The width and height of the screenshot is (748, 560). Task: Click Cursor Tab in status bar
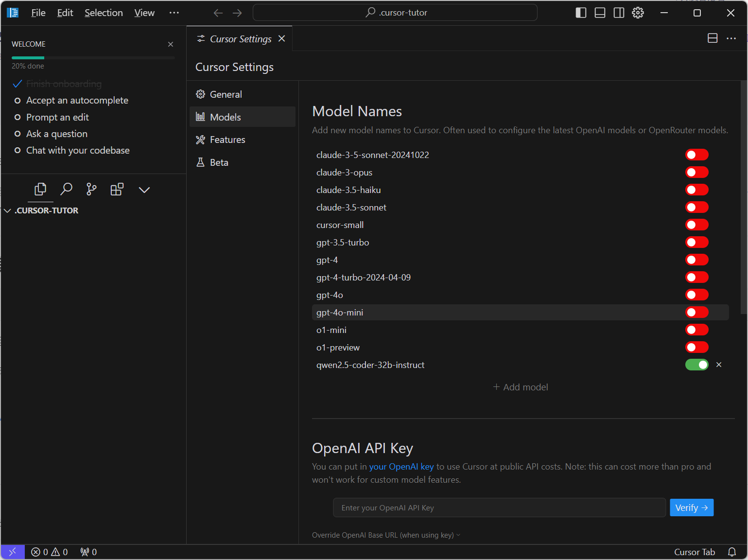coord(695,552)
